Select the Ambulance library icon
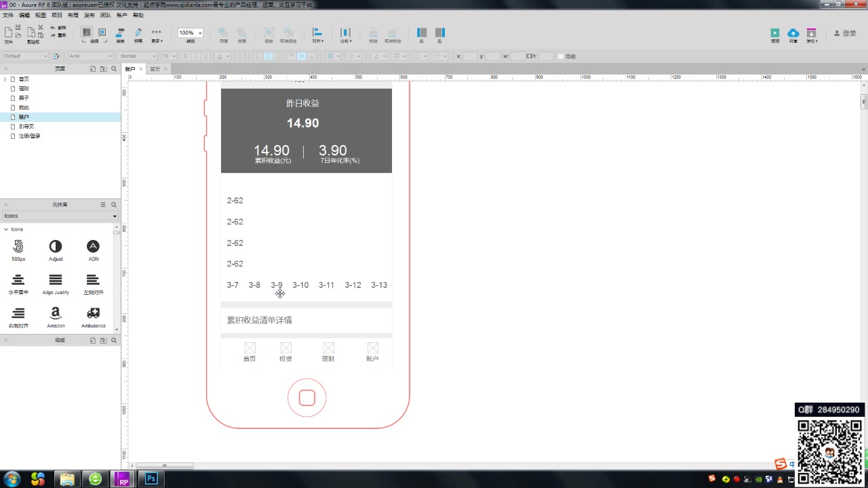 click(94, 317)
